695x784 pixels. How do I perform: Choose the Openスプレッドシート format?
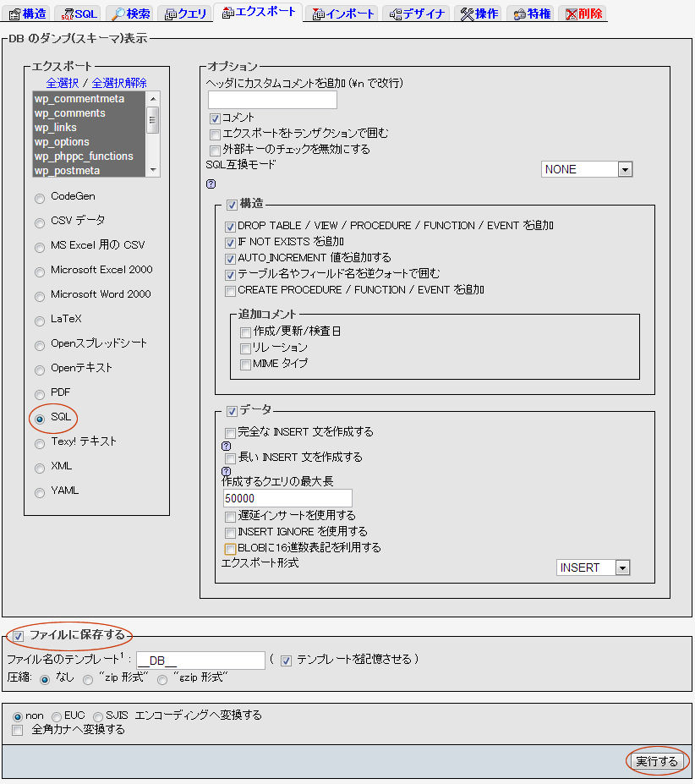click(x=40, y=346)
